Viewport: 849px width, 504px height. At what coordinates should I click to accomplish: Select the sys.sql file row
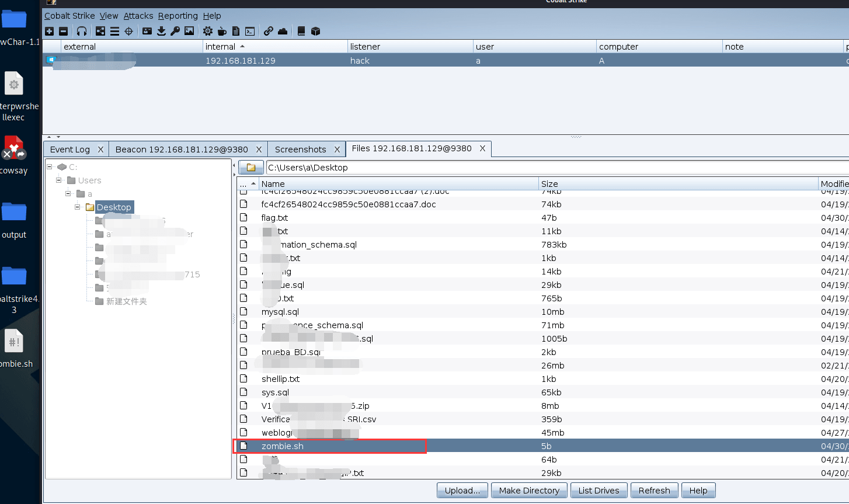pos(542,392)
